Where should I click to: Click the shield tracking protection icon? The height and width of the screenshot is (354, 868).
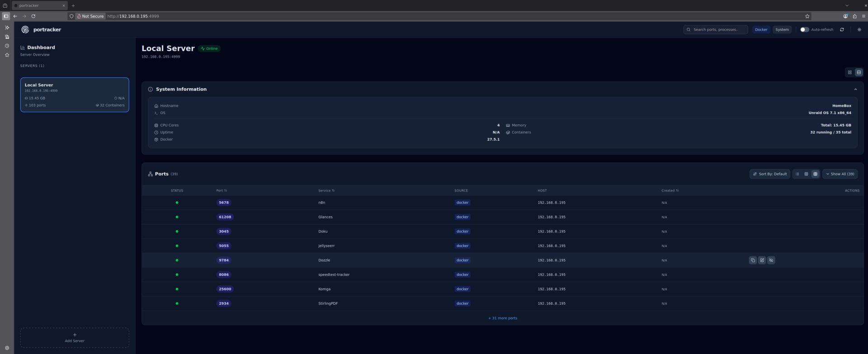click(x=71, y=16)
